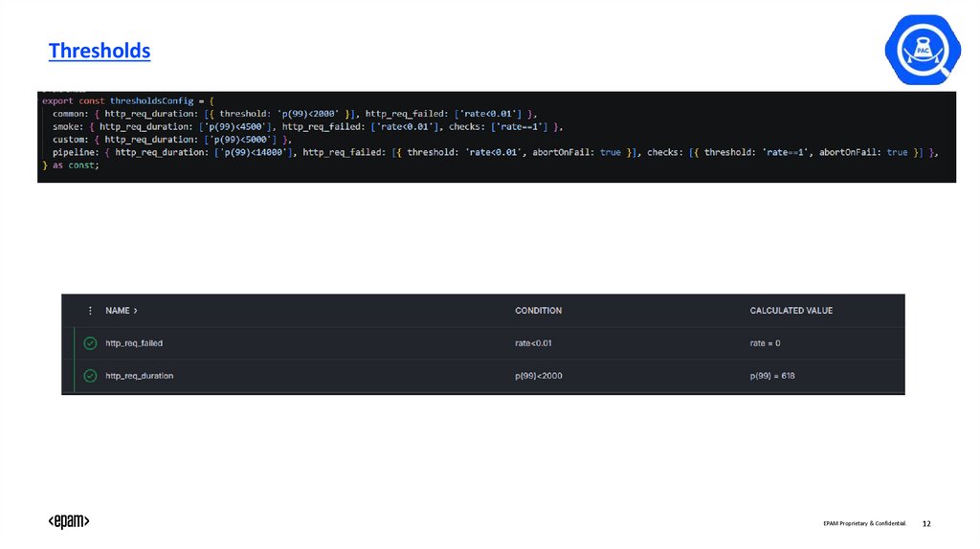Click 'p(99)<5000' in the custom line

coord(240,140)
